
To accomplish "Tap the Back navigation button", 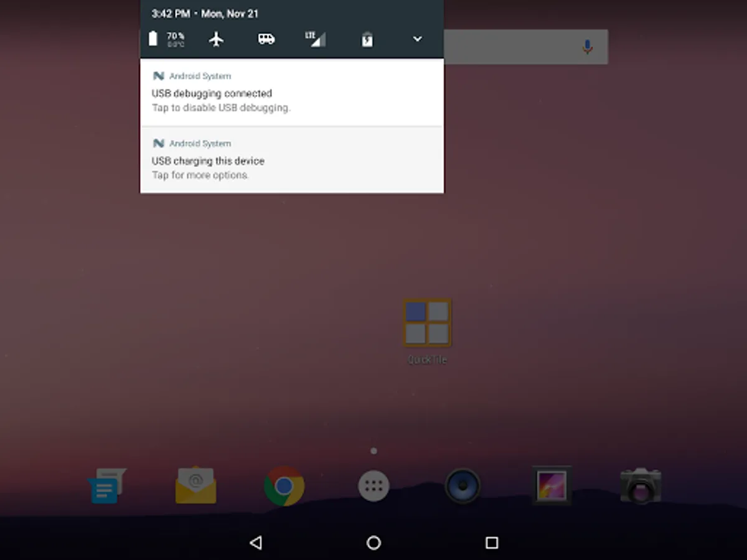I will [255, 543].
